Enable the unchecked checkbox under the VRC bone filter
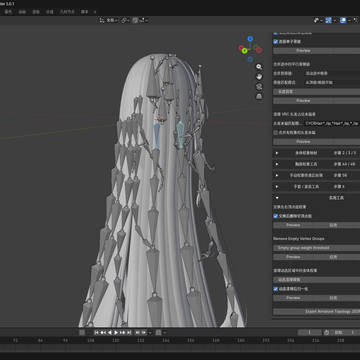The image size is (360, 360). point(276,132)
